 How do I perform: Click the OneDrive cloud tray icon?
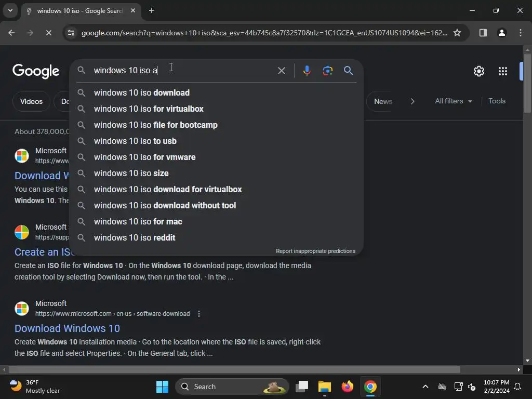(x=442, y=387)
